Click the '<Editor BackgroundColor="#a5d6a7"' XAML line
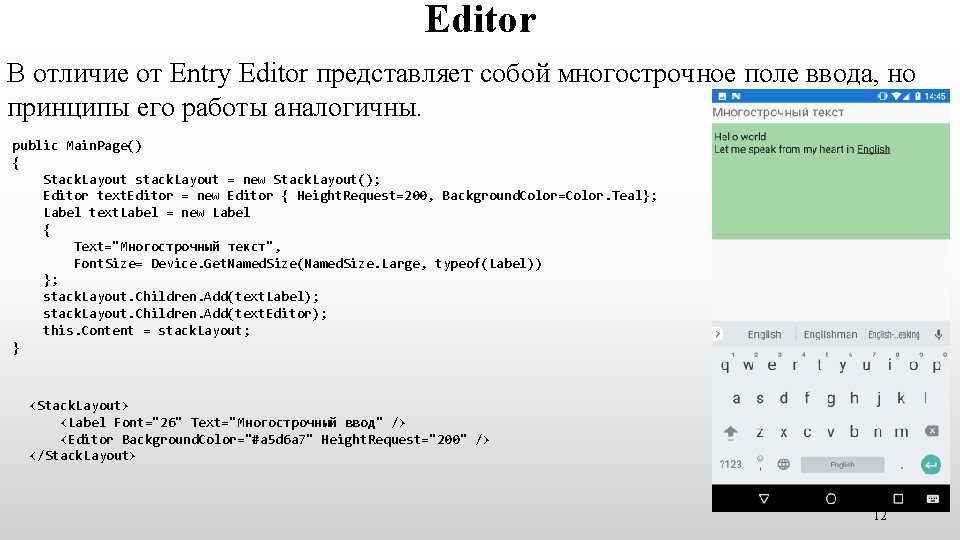 tap(274, 440)
